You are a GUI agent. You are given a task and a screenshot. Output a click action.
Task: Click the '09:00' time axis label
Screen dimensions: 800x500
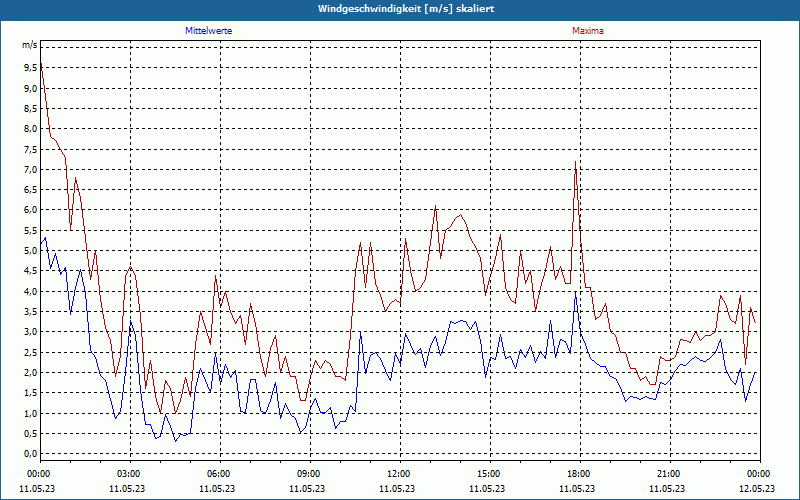point(307,474)
